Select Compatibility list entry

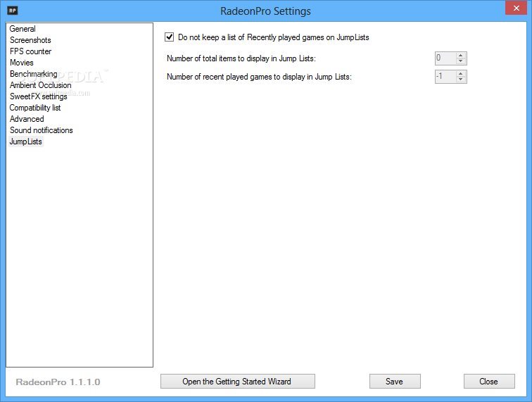click(x=35, y=108)
